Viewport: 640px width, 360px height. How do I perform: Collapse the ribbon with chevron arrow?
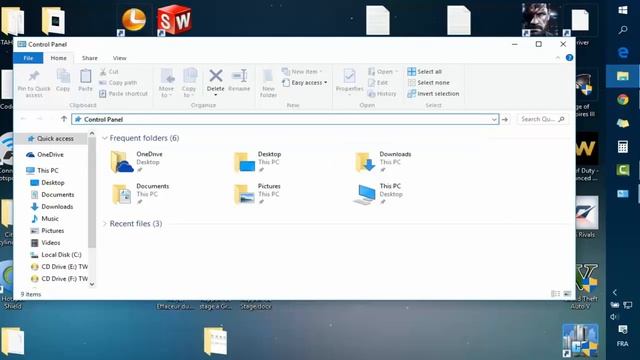tap(558, 58)
